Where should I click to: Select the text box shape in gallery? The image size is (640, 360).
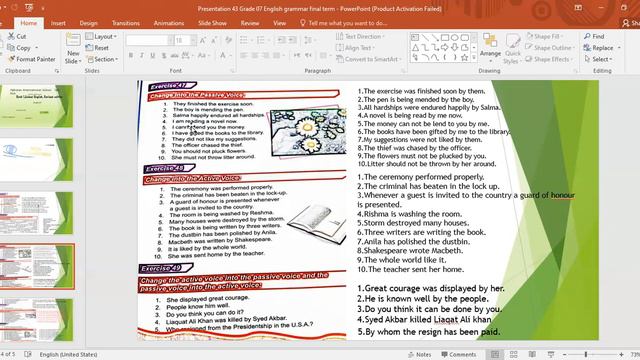pos(415,38)
